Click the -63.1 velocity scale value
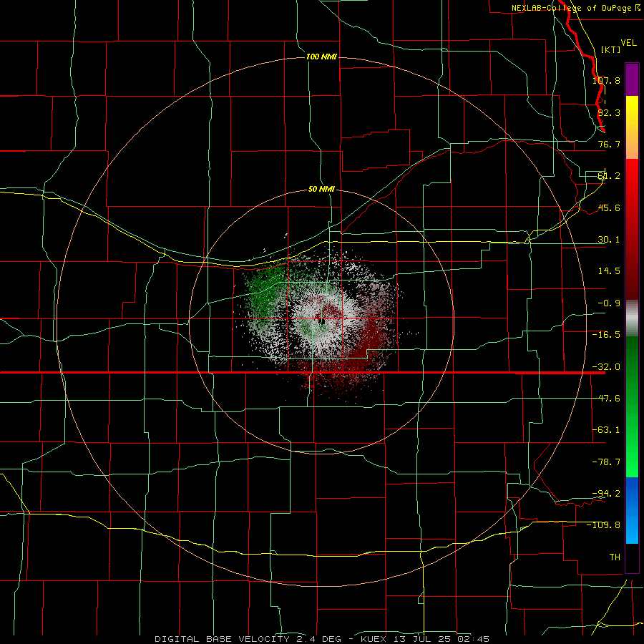 click(606, 430)
